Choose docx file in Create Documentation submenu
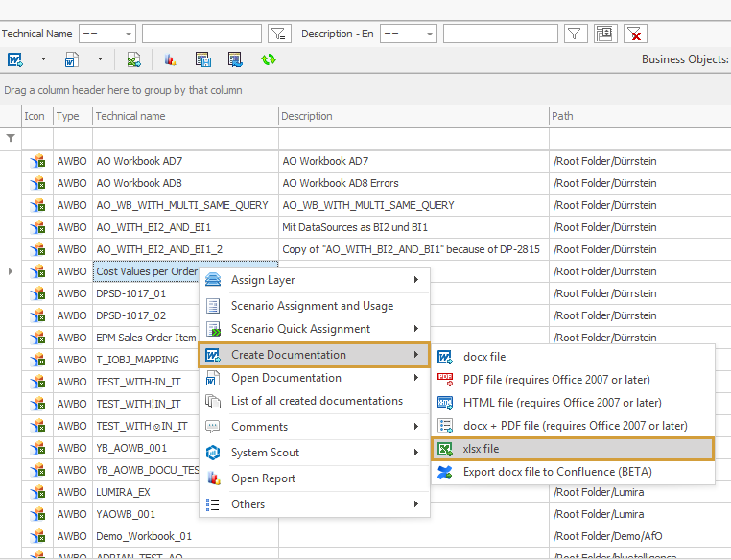Viewport: 731px width, 560px height. [x=484, y=357]
